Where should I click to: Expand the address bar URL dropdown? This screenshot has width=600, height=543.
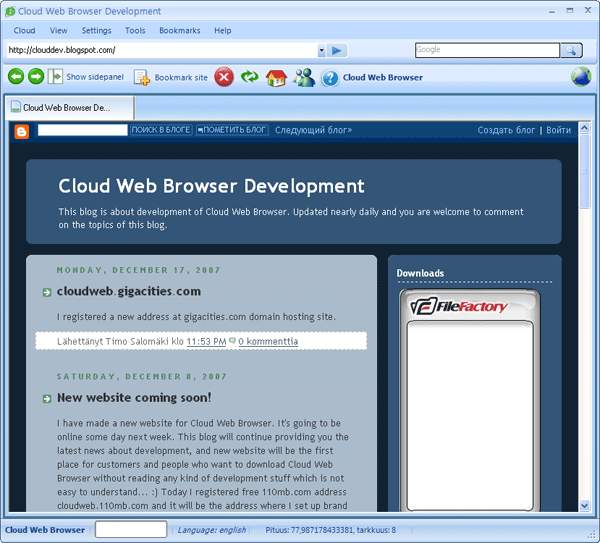click(x=321, y=50)
